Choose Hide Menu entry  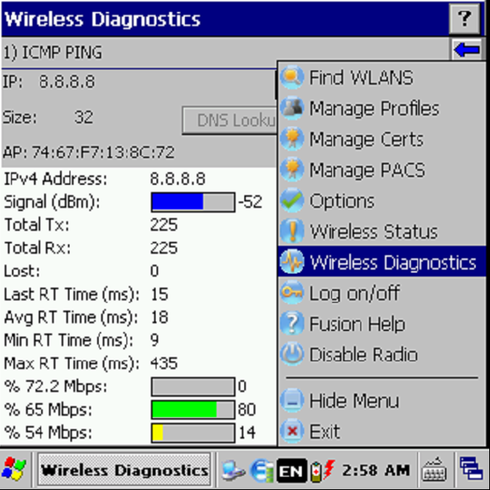(x=382, y=400)
